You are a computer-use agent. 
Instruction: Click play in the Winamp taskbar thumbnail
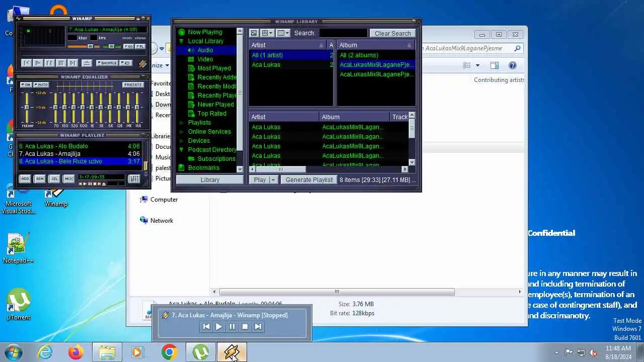point(219,326)
